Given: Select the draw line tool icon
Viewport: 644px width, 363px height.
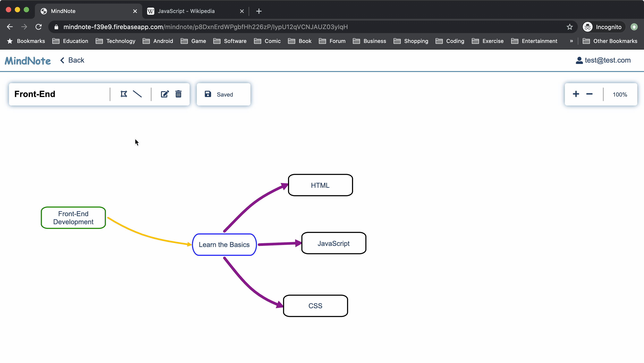Looking at the screenshot, I should click(x=137, y=94).
